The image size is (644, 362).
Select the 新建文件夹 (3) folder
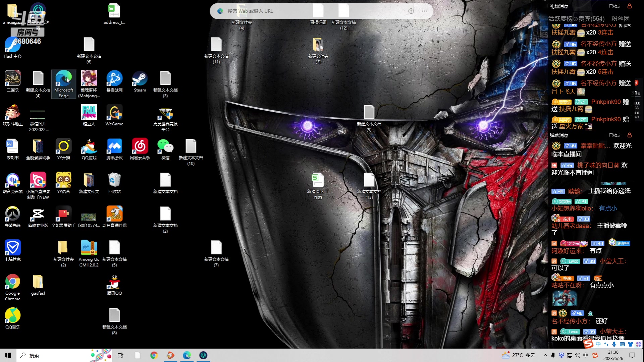click(318, 50)
